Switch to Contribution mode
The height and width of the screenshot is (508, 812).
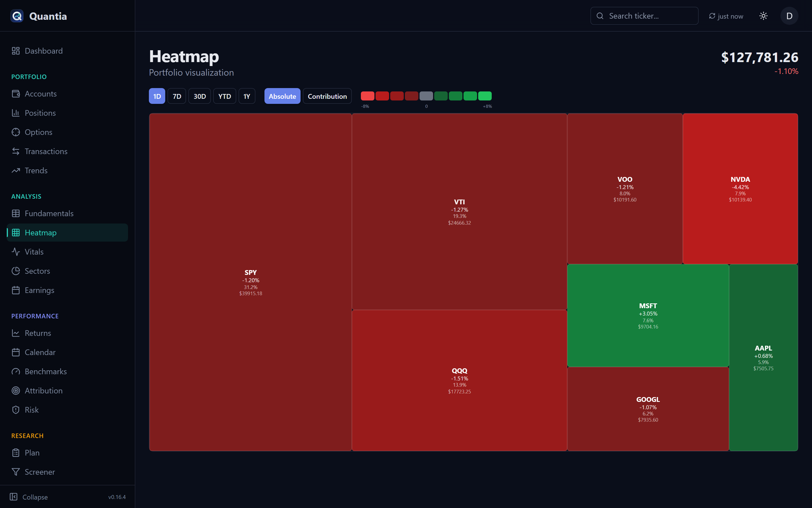click(x=327, y=96)
